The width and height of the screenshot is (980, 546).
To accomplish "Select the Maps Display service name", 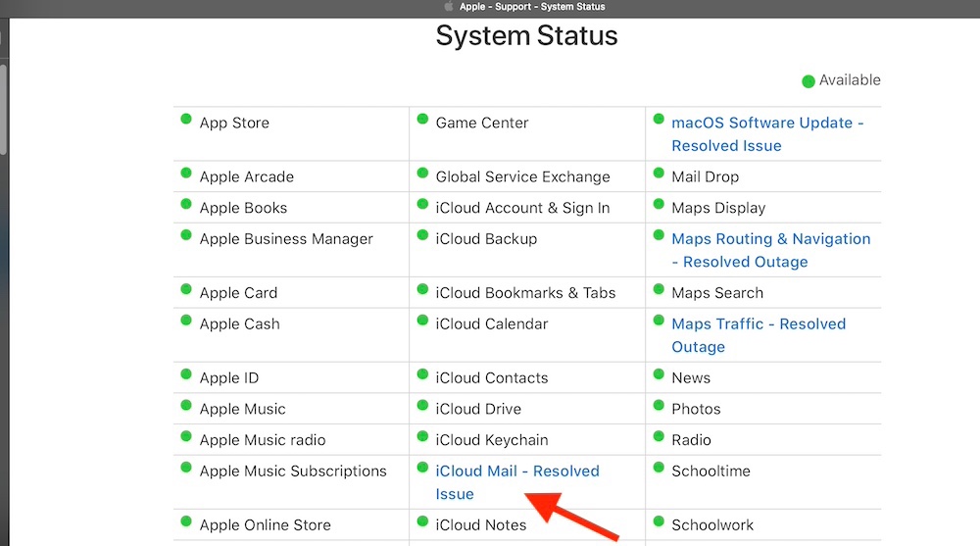I will [x=718, y=208].
